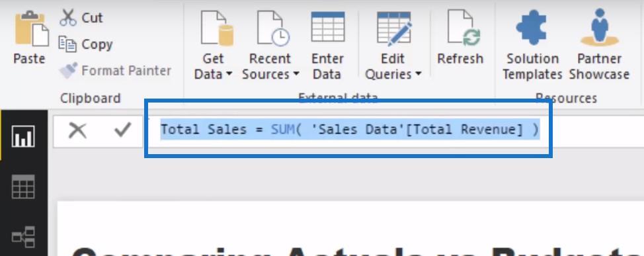This screenshot has width=644, height=256.
Task: Click the Recent Sources icon
Action: [273, 28]
